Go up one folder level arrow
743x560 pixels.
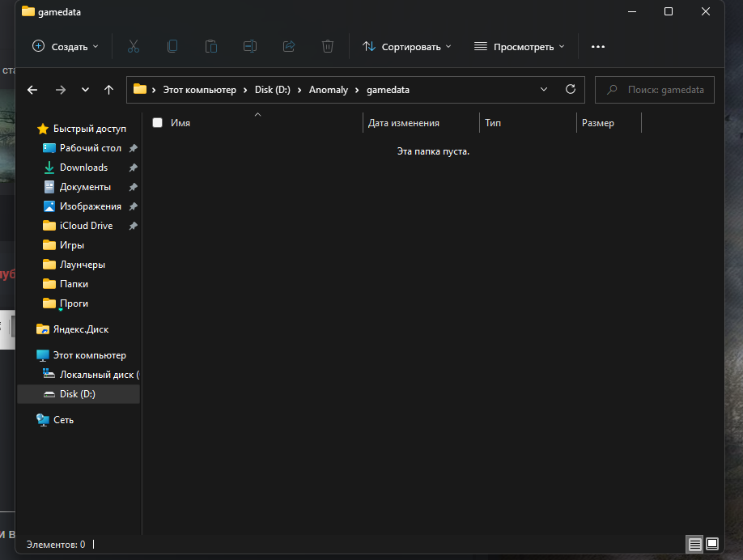point(108,90)
